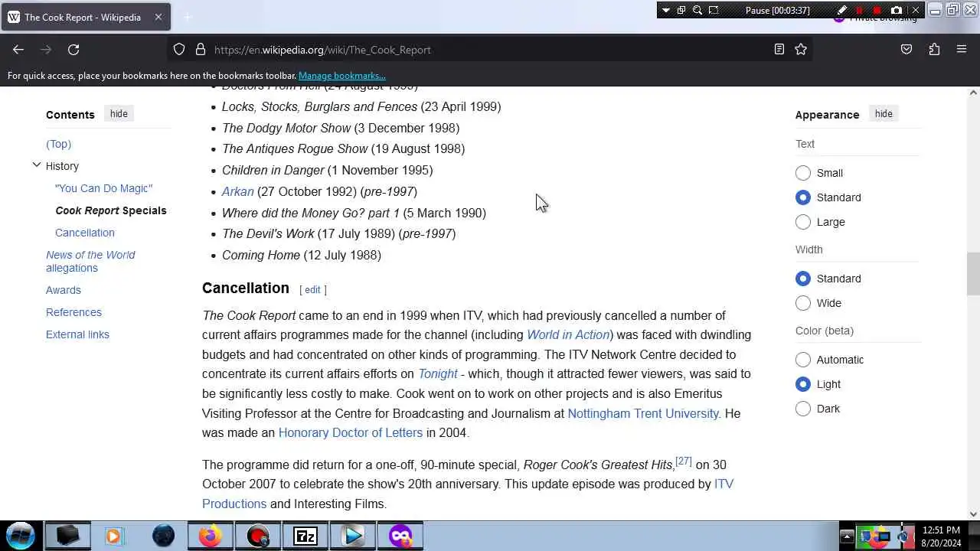Open the Arkan article link
Viewport: 980px width, 551px height.
point(237,191)
